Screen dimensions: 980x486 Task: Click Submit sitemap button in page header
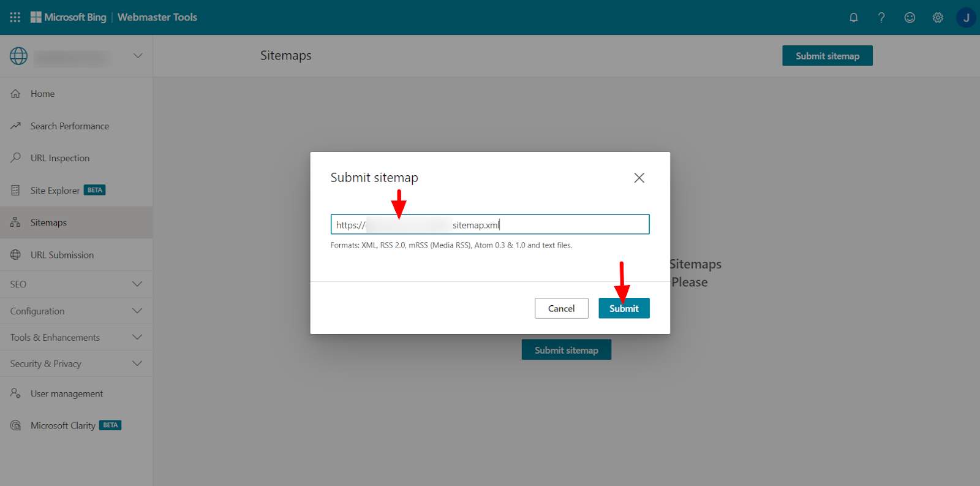(827, 56)
